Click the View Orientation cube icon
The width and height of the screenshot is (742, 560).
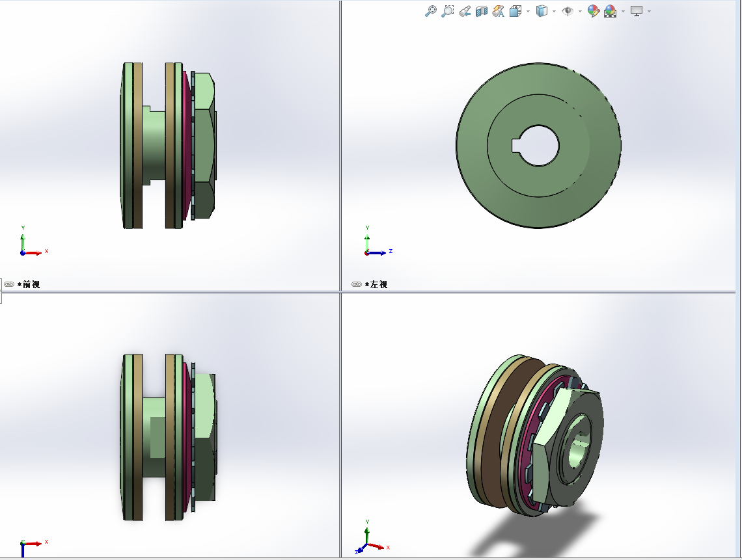(515, 11)
